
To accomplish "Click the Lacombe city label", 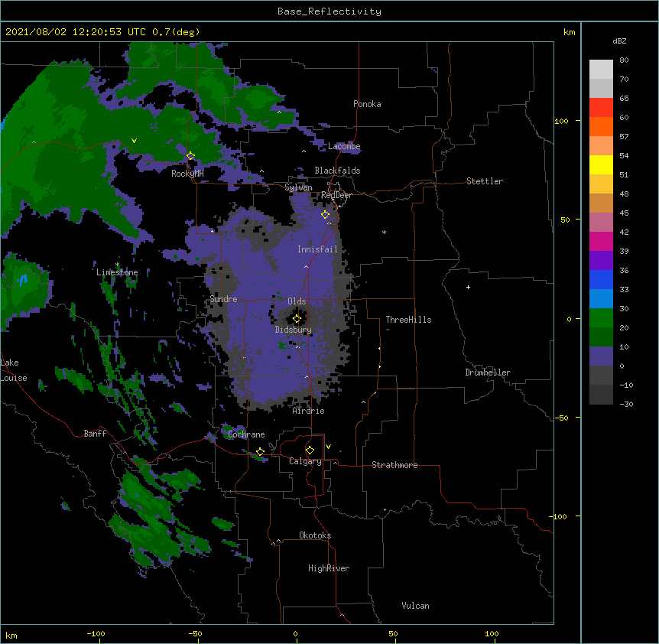I will [344, 146].
